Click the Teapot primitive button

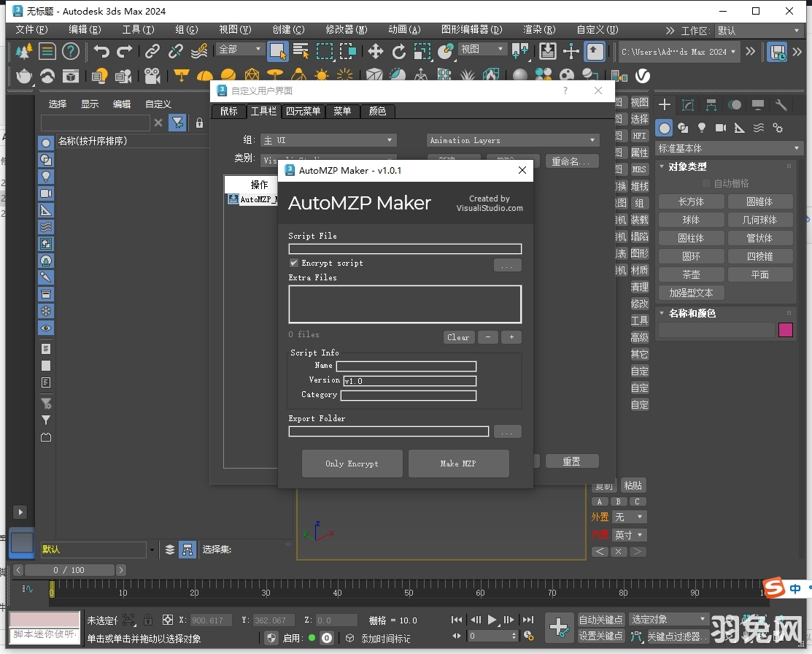[690, 274]
